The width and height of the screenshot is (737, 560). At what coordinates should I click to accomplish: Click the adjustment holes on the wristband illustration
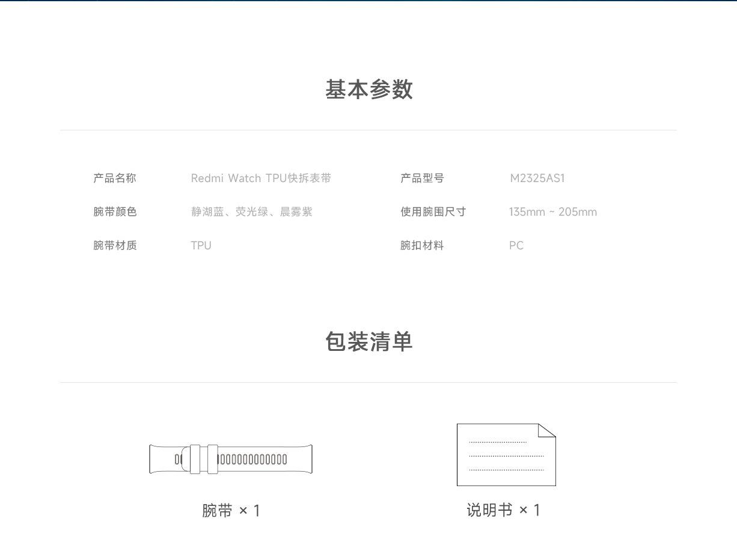252,460
